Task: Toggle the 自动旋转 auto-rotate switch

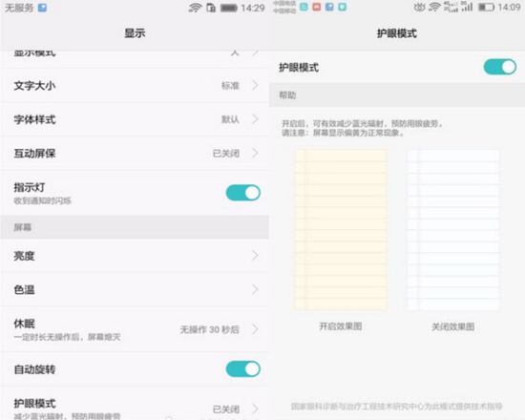Action: tap(243, 369)
